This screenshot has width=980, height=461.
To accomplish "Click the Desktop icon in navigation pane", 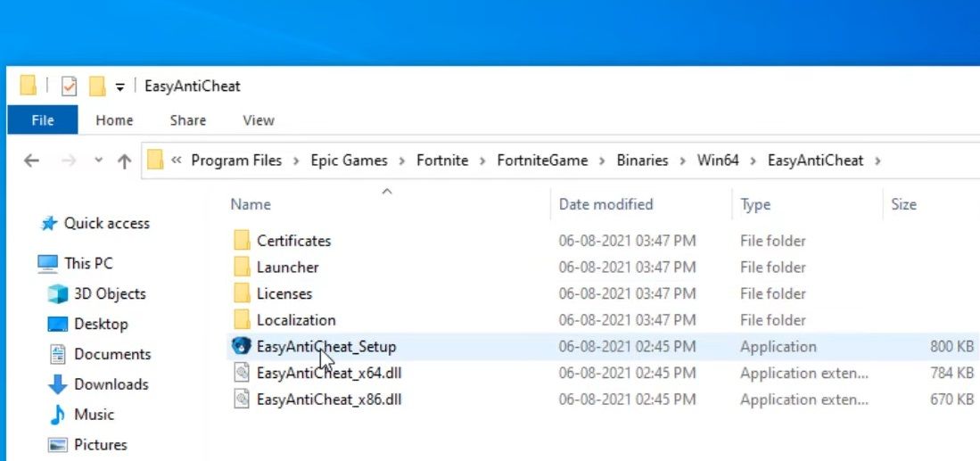I will 57,325.
